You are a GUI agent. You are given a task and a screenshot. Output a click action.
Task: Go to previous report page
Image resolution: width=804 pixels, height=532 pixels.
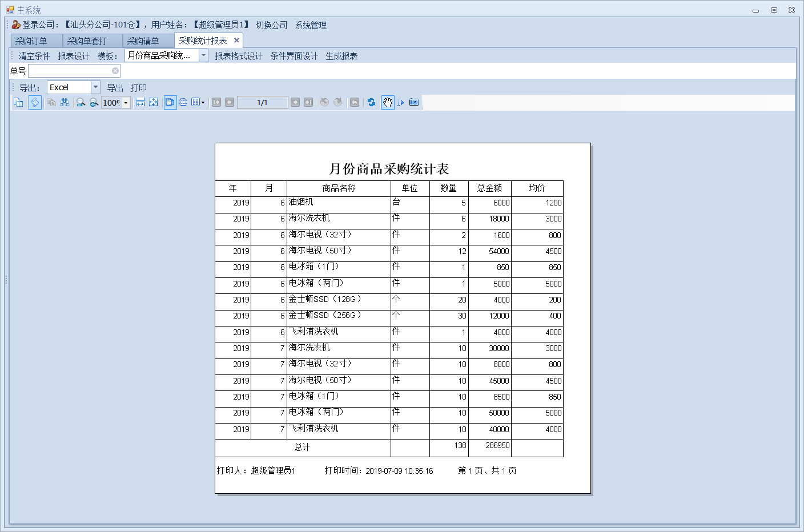[230, 102]
